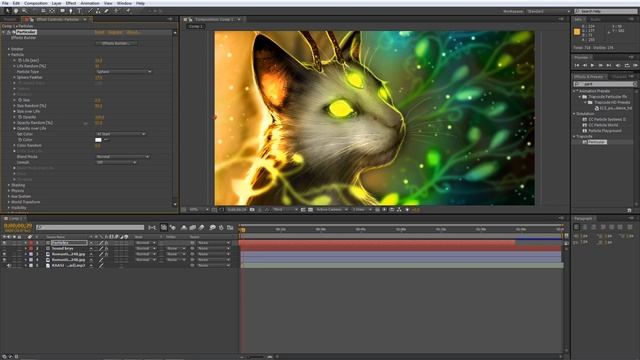The width and height of the screenshot is (640, 360).
Task: Open the Window menu
Action: (x=124, y=3)
